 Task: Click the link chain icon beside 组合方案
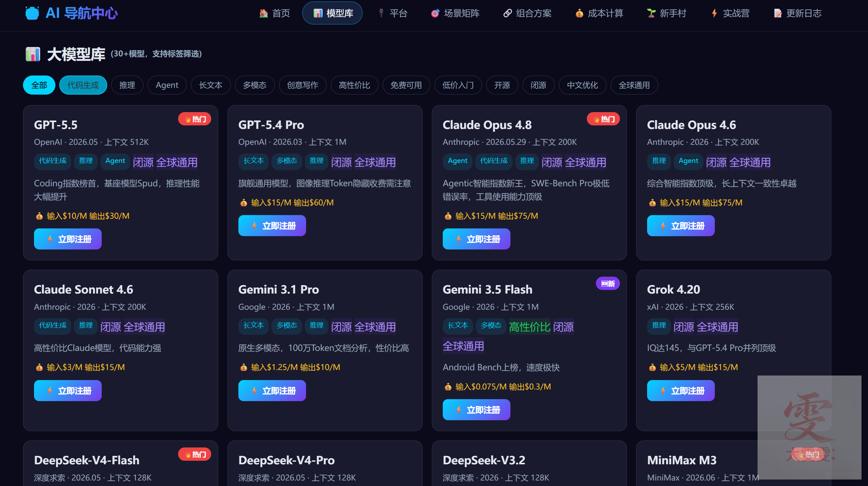click(x=508, y=13)
